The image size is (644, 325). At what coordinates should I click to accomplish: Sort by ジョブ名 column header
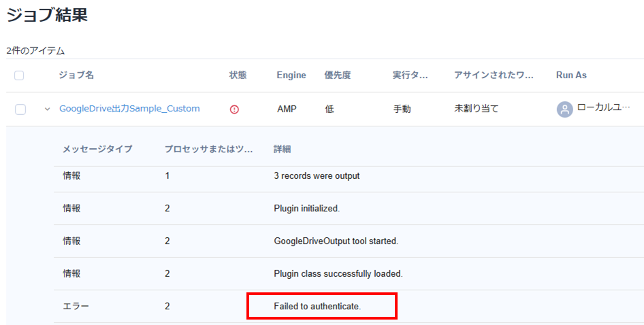(76, 75)
